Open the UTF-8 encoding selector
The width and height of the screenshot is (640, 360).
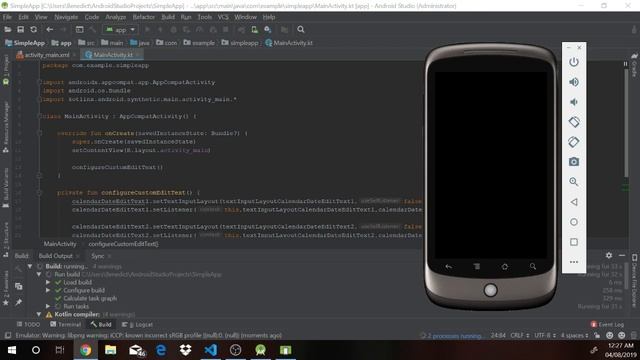(544, 336)
